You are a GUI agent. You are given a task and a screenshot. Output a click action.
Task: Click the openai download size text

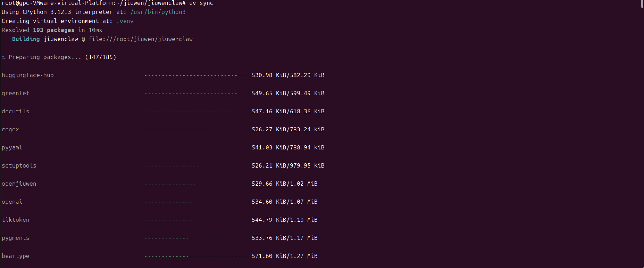[284, 202]
